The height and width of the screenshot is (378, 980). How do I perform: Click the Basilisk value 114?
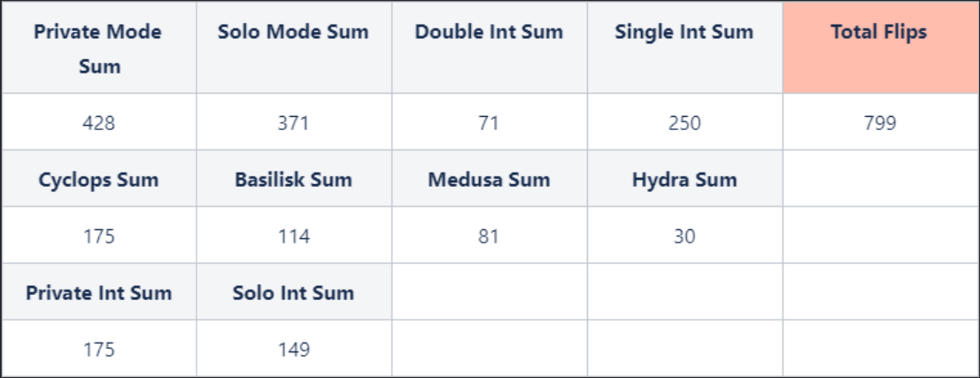[293, 236]
